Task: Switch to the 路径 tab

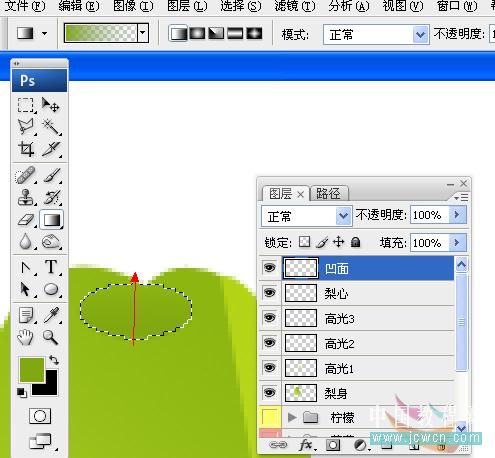Action: (329, 193)
